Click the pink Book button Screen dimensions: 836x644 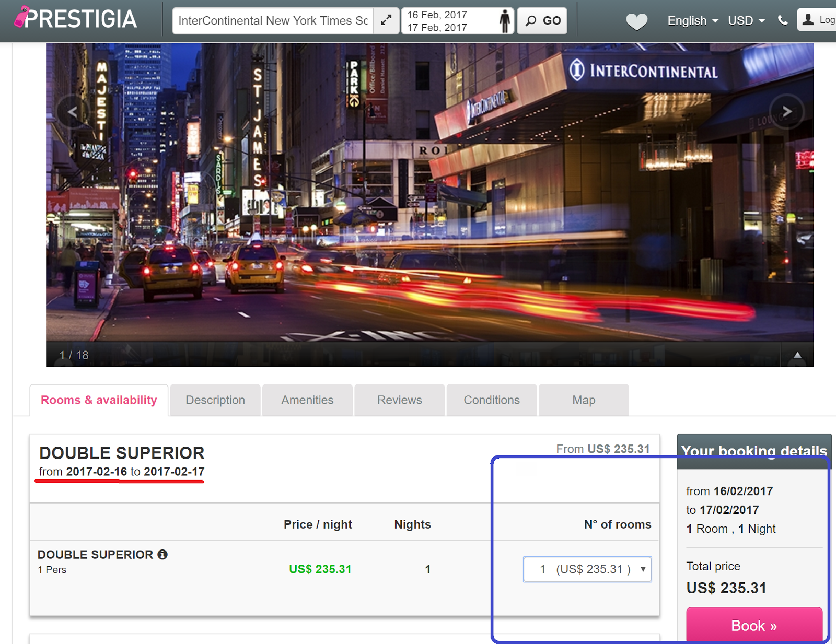[x=754, y=625]
